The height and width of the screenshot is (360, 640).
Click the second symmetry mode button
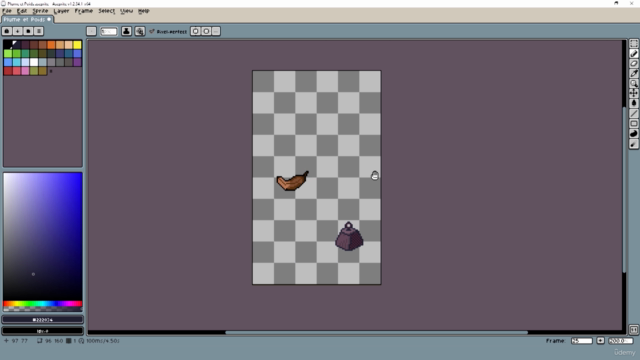pyautogui.click(x=206, y=31)
